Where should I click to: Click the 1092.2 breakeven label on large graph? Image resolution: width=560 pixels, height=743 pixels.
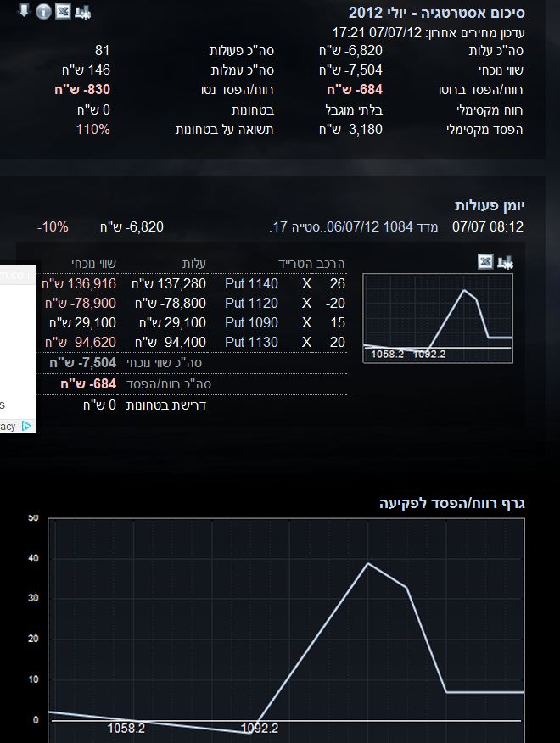point(260,728)
